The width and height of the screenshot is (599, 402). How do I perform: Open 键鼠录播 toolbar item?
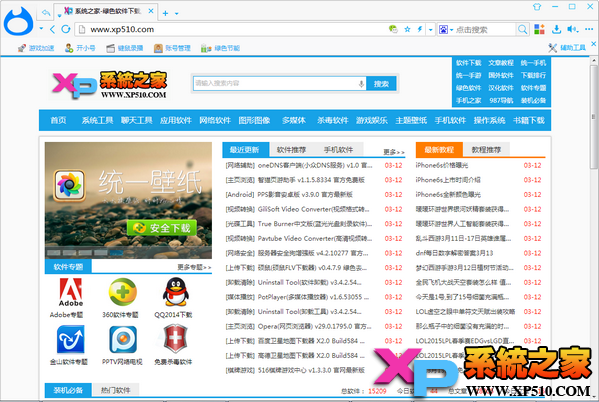[x=125, y=48]
